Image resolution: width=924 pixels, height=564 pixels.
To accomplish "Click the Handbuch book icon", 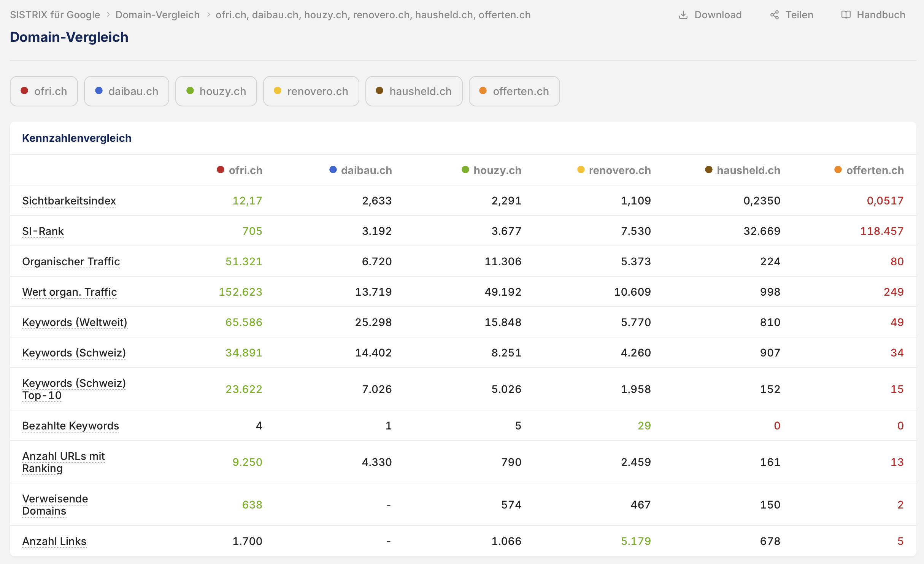I will (846, 15).
